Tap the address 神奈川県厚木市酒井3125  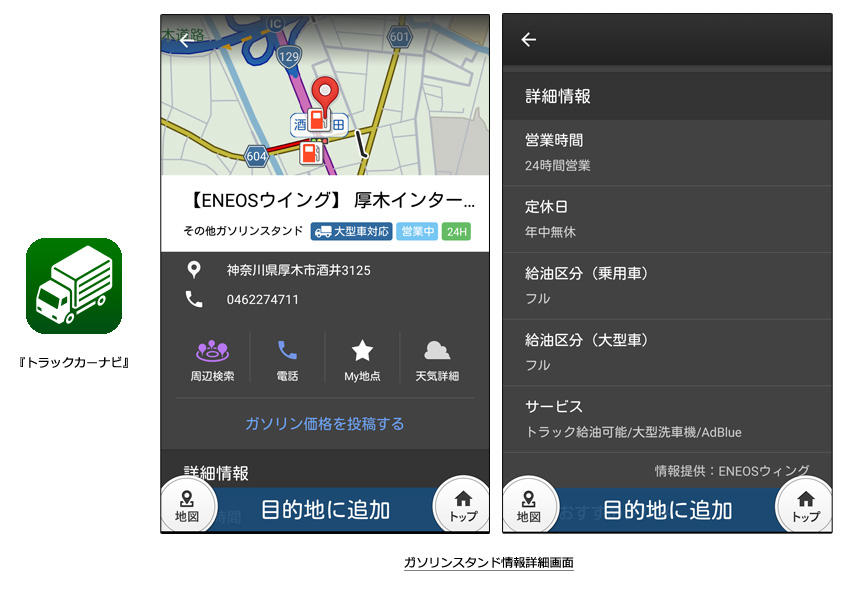(298, 270)
